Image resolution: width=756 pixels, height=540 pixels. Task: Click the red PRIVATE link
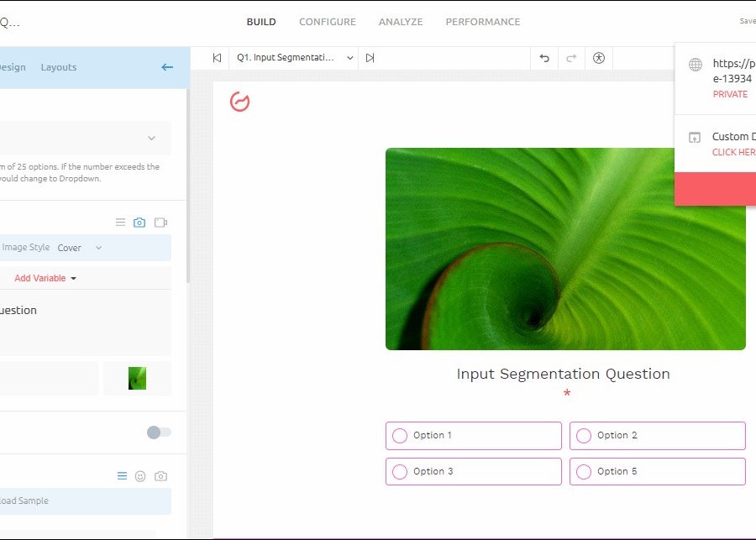pos(729,94)
